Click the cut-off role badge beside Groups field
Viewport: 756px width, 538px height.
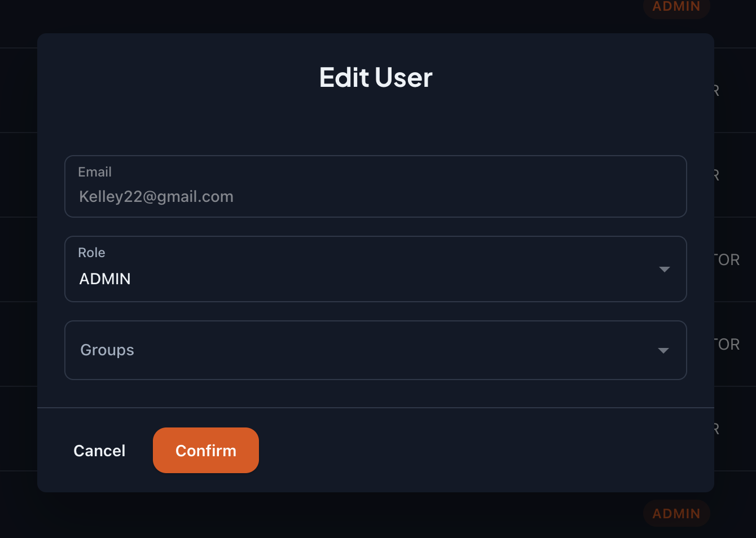(728, 345)
